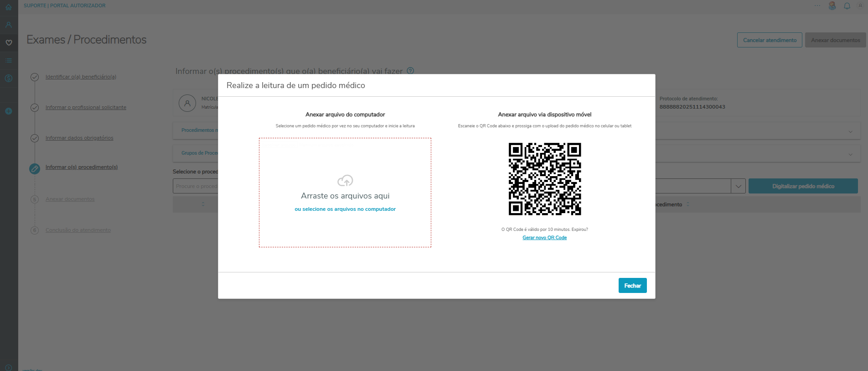Click the small user profile icon at top right
This screenshot has height=371, width=868.
(860, 5)
